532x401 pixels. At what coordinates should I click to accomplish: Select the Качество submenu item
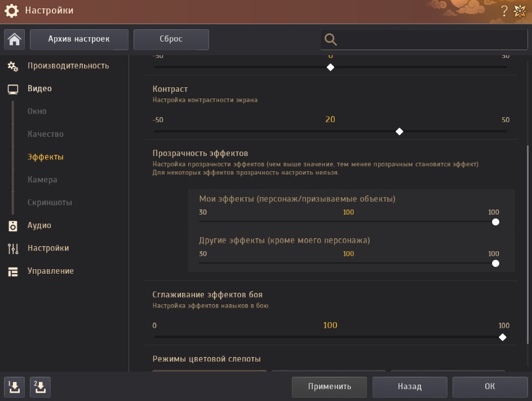click(46, 134)
